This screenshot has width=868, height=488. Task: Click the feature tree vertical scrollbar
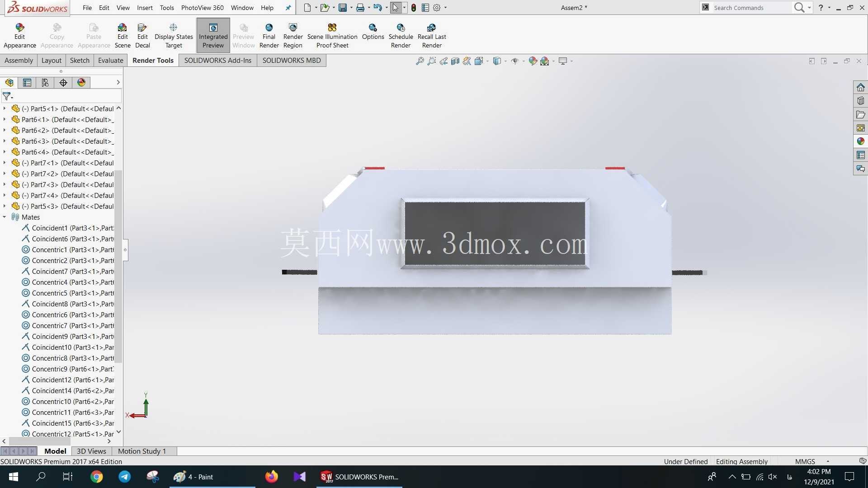pos(118,266)
